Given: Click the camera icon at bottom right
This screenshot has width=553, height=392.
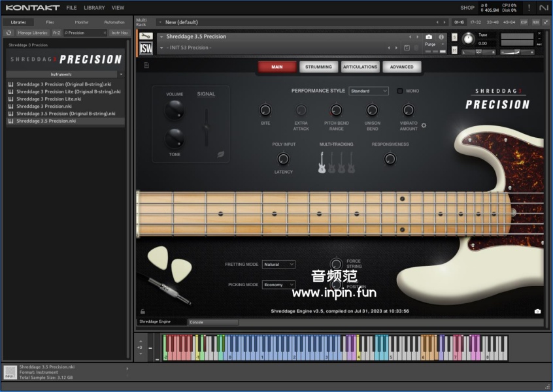Looking at the screenshot, I should [x=537, y=312].
